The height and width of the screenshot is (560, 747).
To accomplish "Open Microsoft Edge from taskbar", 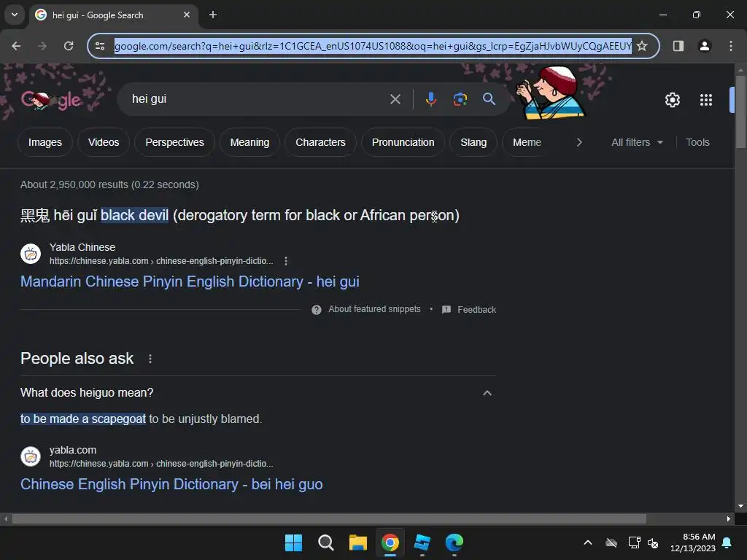I will point(454,542).
